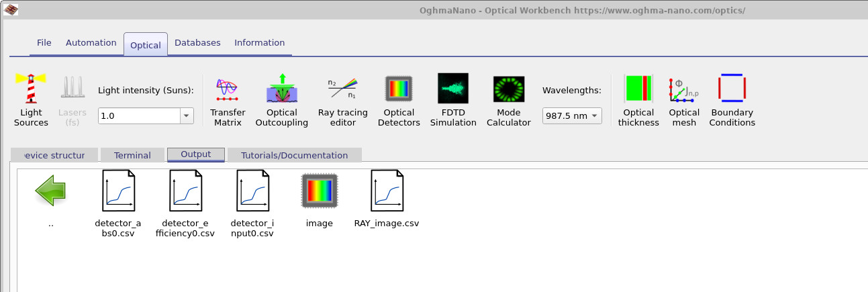Open the Optical mesh editor
868x292 pixels.
tap(684, 99)
